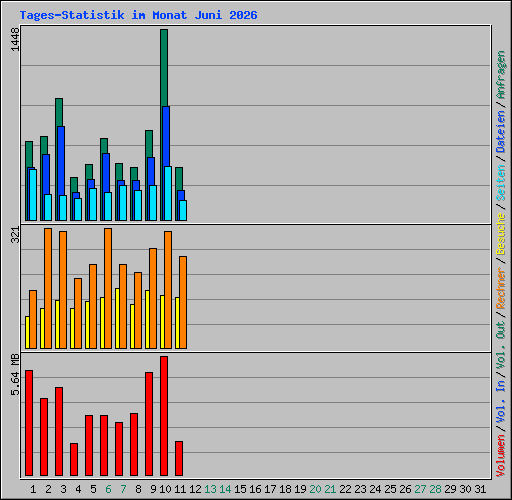The image size is (512, 500).
Task: Click the red Volumen legend label
Action: (501, 456)
